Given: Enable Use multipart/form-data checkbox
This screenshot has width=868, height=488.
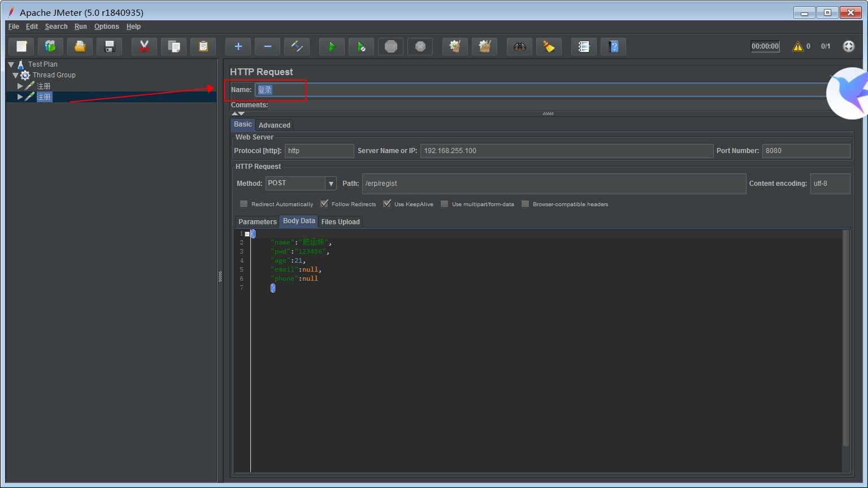Looking at the screenshot, I should click(445, 204).
